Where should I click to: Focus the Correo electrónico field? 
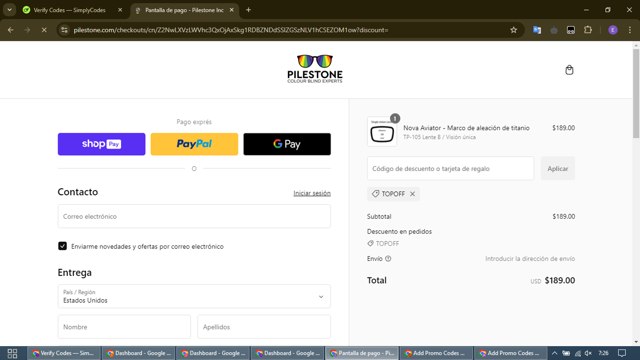(194, 216)
